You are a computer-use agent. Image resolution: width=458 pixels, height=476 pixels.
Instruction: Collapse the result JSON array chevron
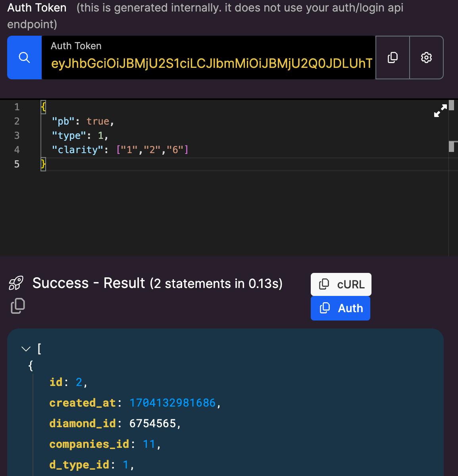26,349
